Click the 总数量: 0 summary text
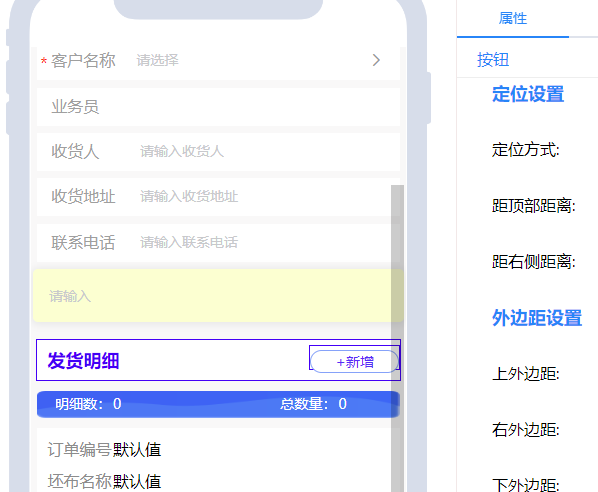This screenshot has width=598, height=492. (313, 404)
